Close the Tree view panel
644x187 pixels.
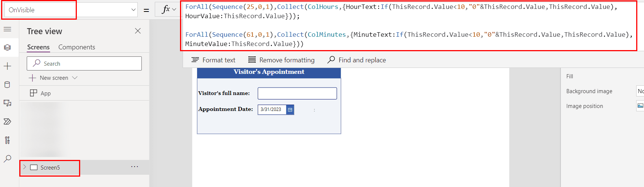138,31
